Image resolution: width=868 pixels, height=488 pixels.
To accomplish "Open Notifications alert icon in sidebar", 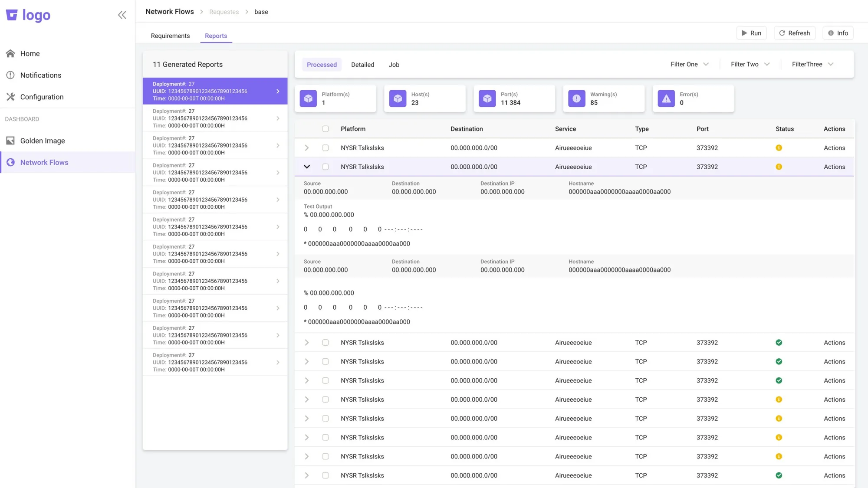I will pos(10,75).
